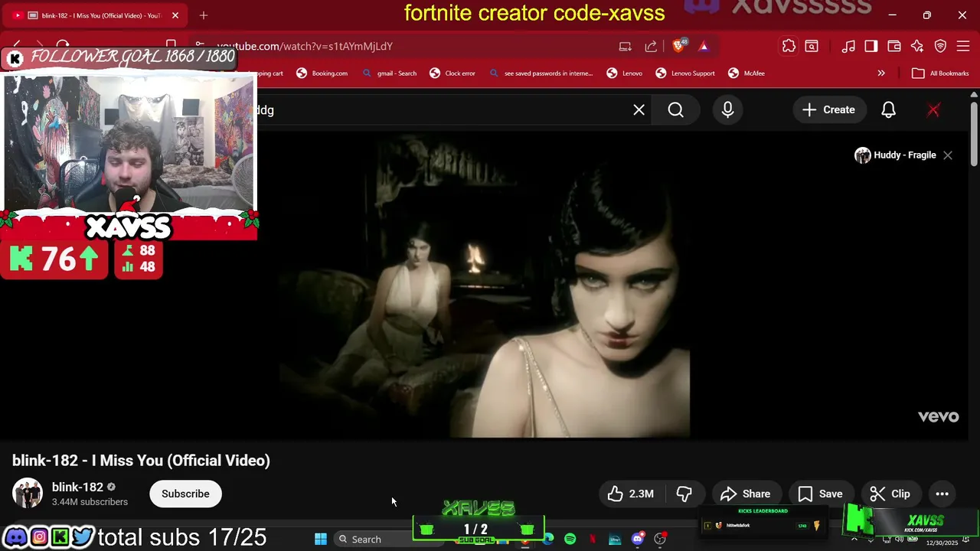Start voice search with microphone
980x551 pixels.
tap(728, 109)
